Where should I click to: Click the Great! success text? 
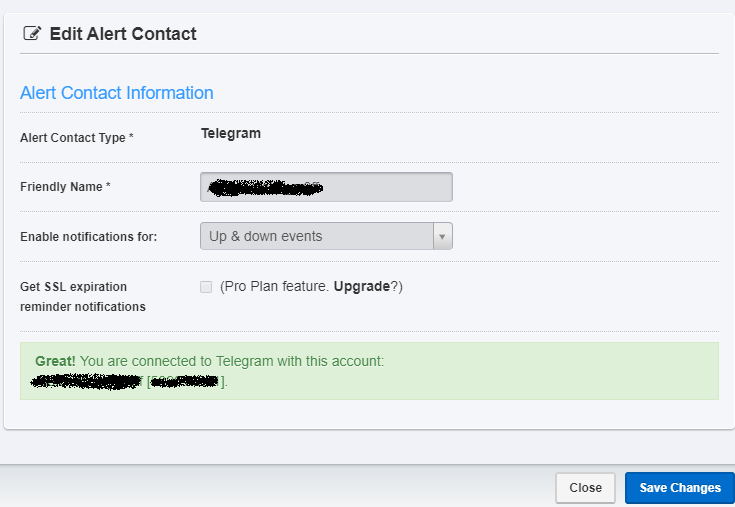pos(54,361)
